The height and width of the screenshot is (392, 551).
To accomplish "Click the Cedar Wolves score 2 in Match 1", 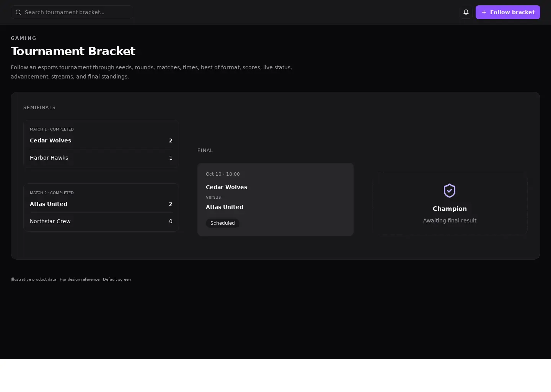I will pyautogui.click(x=171, y=140).
